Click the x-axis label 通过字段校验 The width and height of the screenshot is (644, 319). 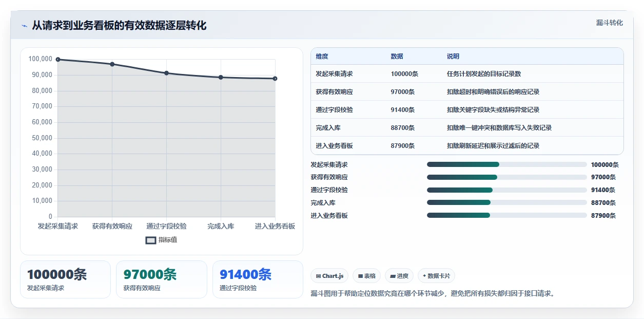click(x=166, y=226)
